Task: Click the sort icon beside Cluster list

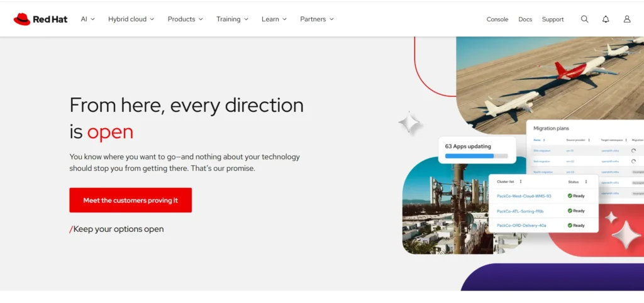Action: pos(521,182)
